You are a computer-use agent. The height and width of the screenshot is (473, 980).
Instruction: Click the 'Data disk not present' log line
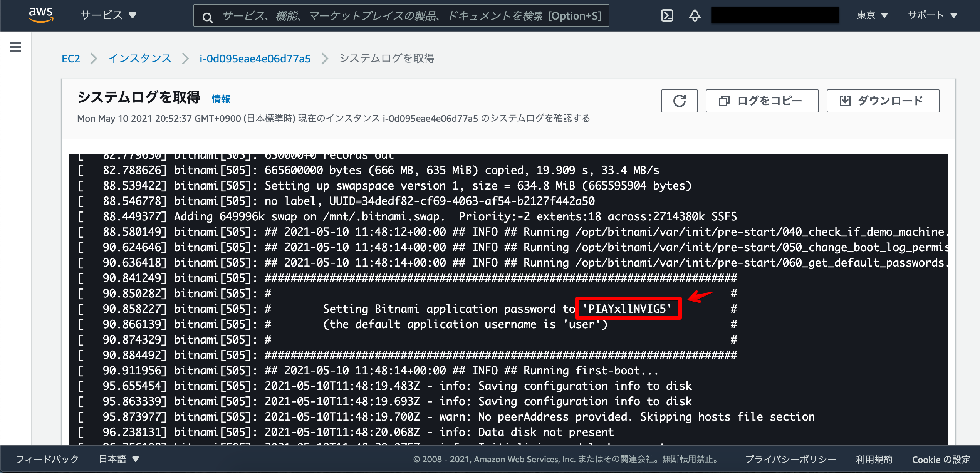pyautogui.click(x=346, y=432)
